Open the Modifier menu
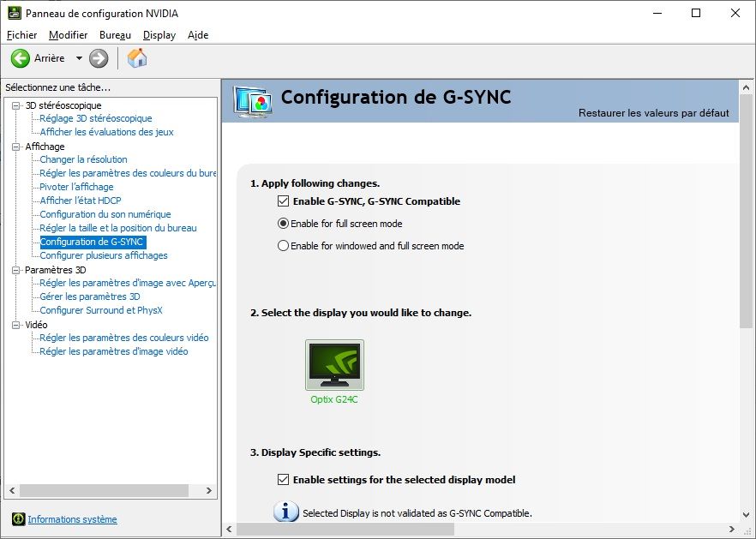756x539 pixels. tap(68, 35)
